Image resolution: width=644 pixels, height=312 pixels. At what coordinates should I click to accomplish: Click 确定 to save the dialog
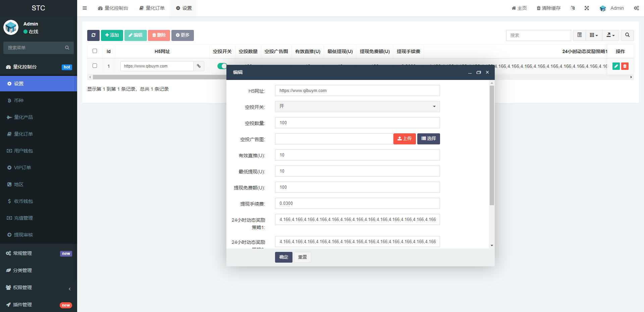click(x=284, y=257)
